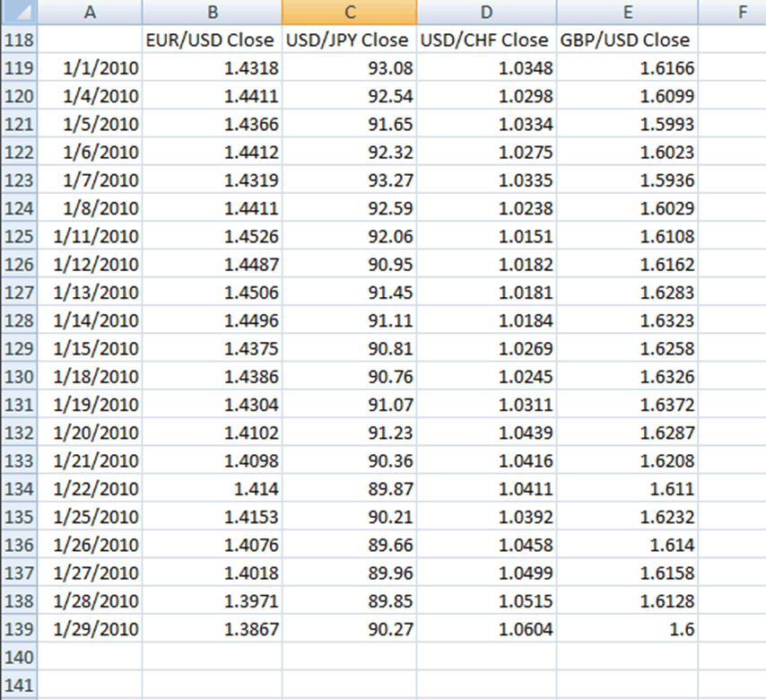This screenshot has width=766, height=700.
Task: Select column E header
Action: coord(627,13)
